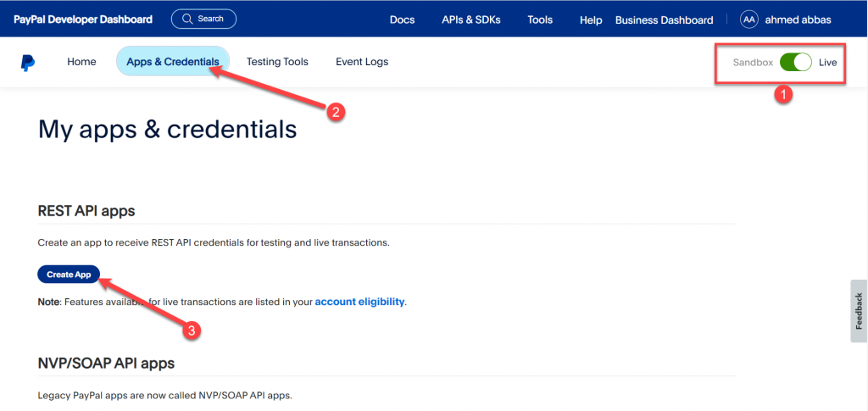Click the PayPal logo icon

[28, 63]
